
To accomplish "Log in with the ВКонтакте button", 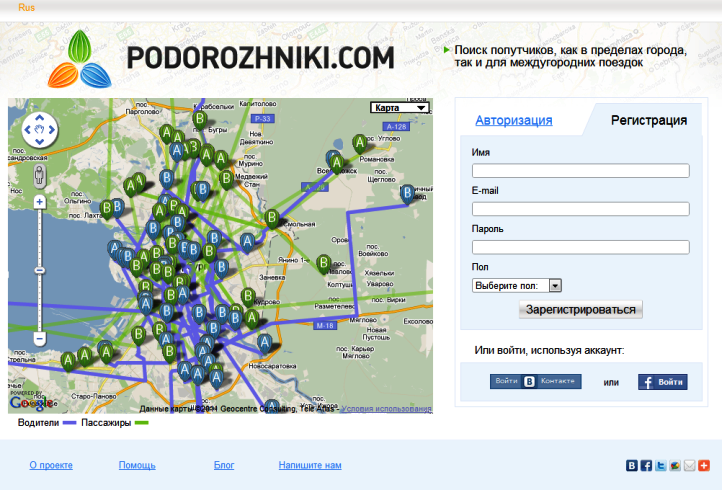I will point(535,382).
